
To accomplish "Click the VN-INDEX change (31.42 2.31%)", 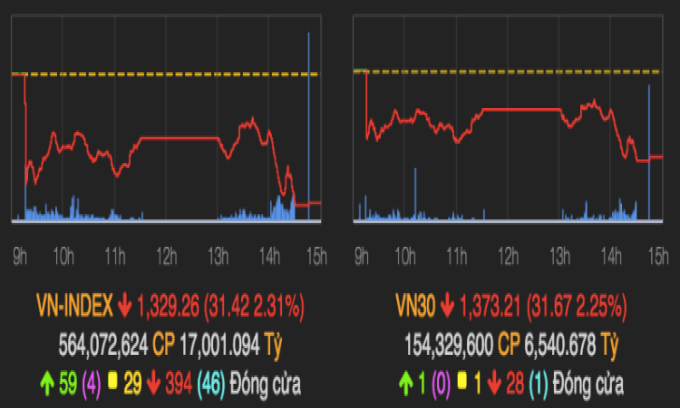I will (x=254, y=307).
